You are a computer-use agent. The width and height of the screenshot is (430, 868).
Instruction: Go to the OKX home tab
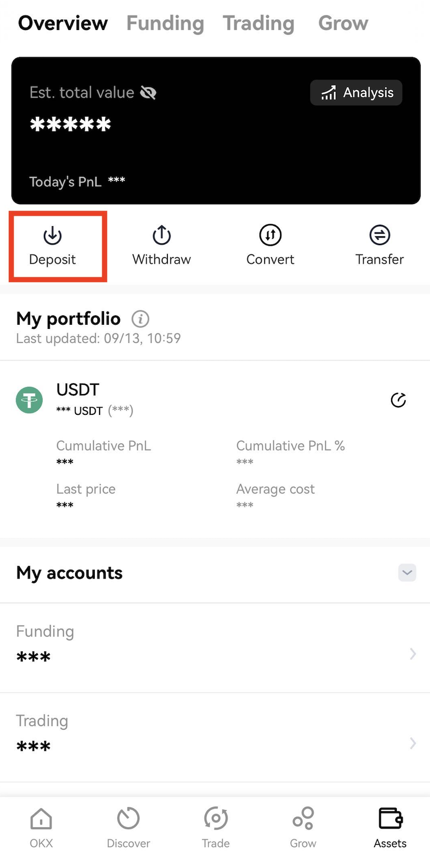coord(41,828)
